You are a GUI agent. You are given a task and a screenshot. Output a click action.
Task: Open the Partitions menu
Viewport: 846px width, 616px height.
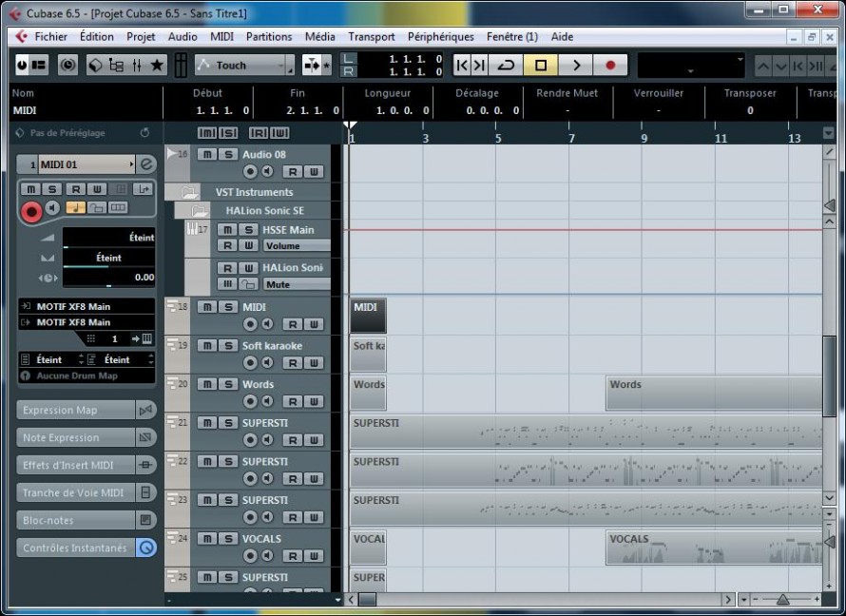pos(269,37)
